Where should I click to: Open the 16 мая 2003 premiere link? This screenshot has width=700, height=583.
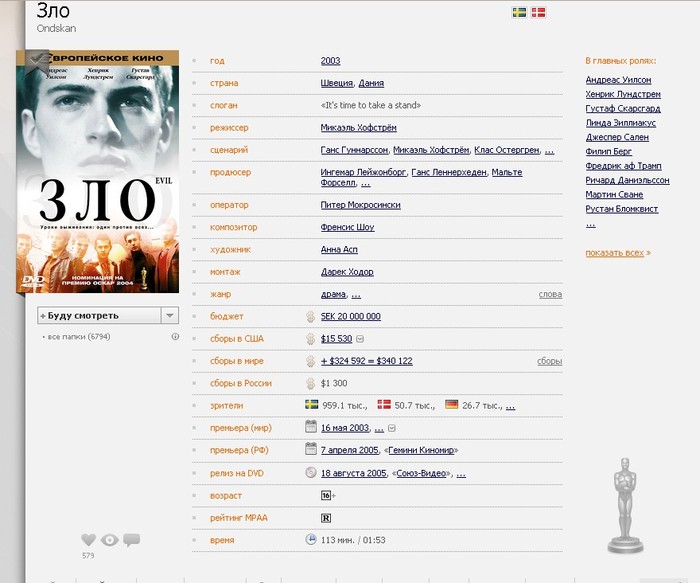tap(345, 428)
